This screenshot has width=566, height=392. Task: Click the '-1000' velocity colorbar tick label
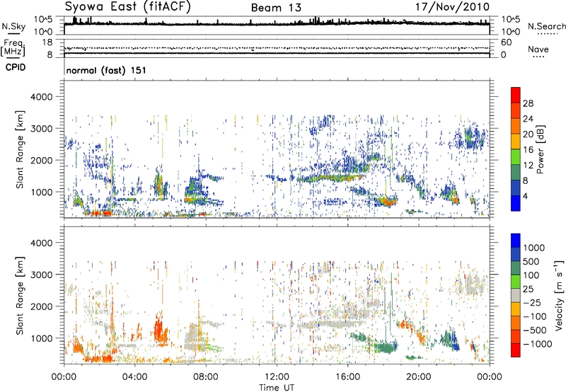click(538, 344)
